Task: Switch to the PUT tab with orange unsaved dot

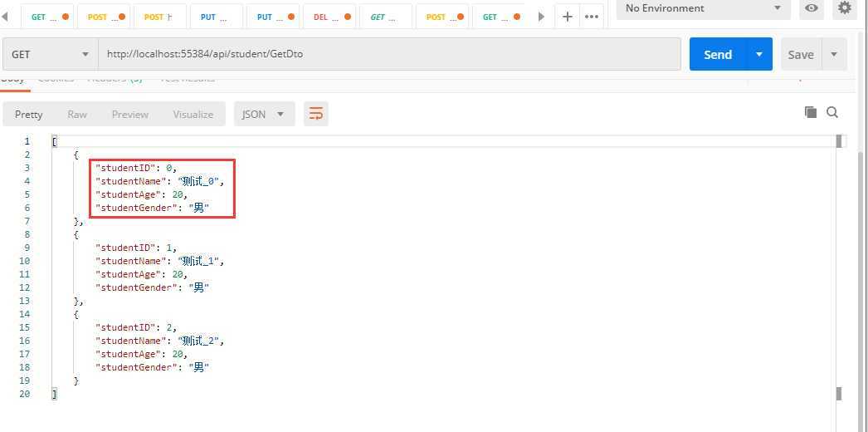Action: coord(272,17)
